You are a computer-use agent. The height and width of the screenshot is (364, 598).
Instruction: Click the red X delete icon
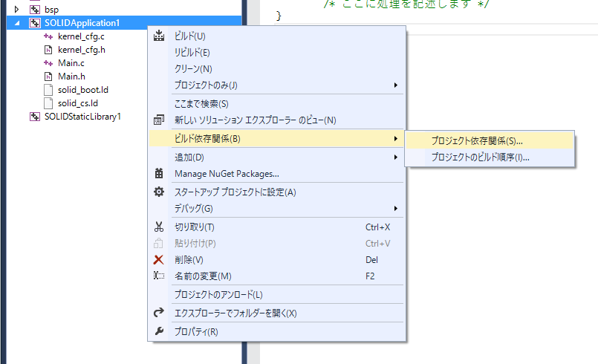pyautogui.click(x=158, y=259)
